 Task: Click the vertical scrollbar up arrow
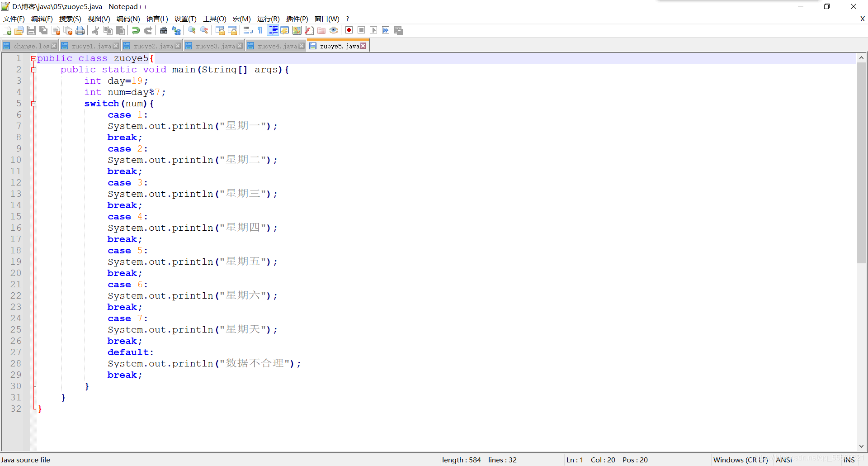pos(861,57)
